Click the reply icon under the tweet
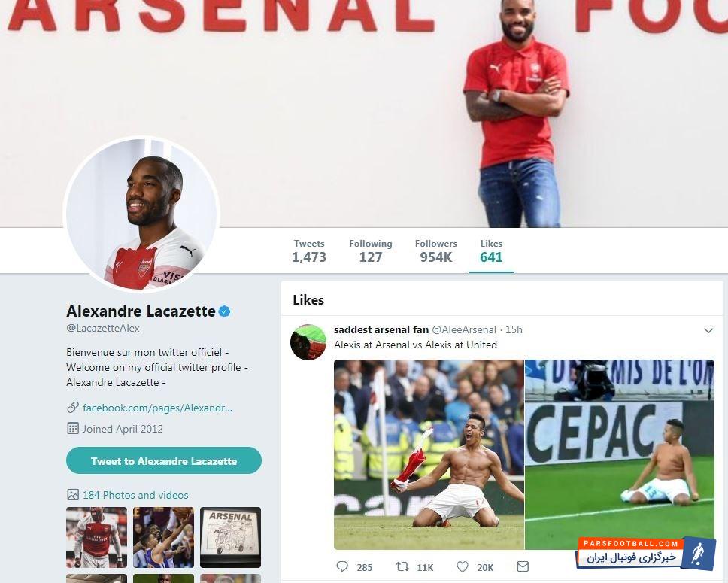 click(342, 566)
